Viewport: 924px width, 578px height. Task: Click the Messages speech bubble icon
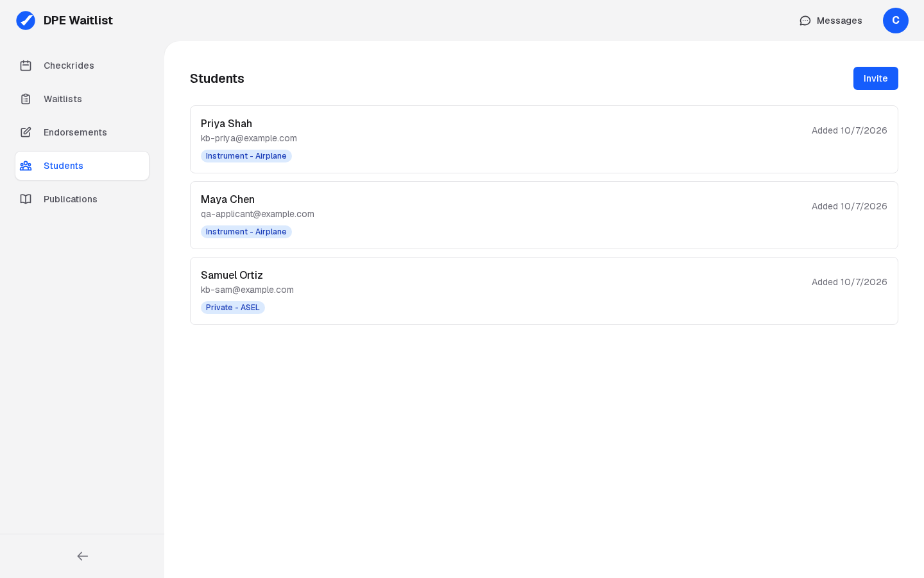805,21
